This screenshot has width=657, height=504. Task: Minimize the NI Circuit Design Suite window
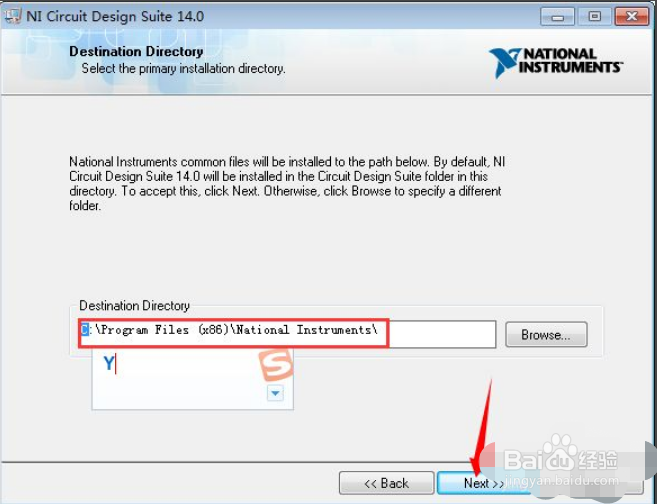(x=557, y=16)
